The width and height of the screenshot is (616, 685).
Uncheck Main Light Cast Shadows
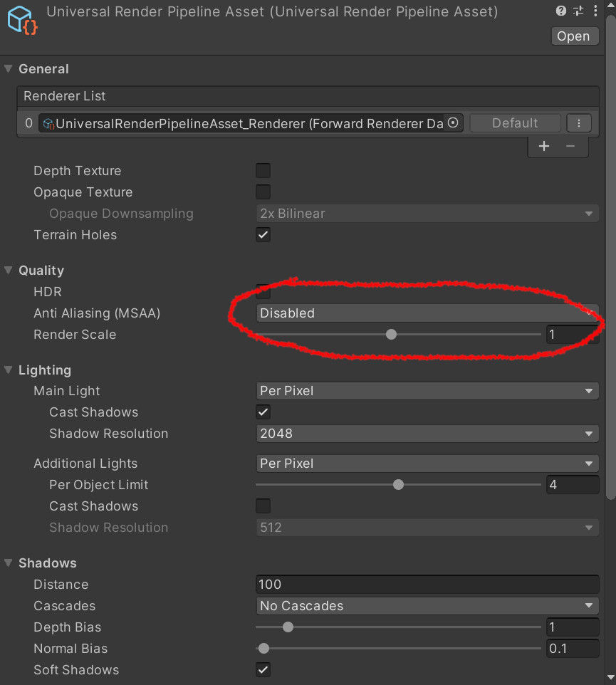pyautogui.click(x=263, y=412)
